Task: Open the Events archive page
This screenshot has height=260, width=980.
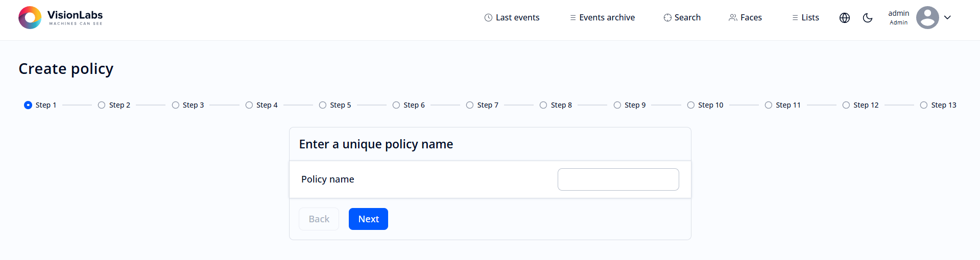Action: click(x=607, y=18)
